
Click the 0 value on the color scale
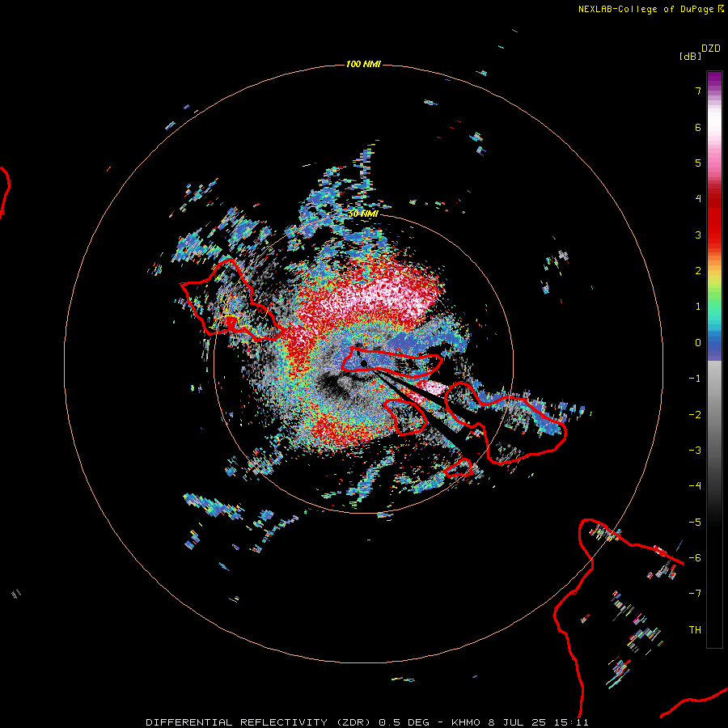coord(698,343)
